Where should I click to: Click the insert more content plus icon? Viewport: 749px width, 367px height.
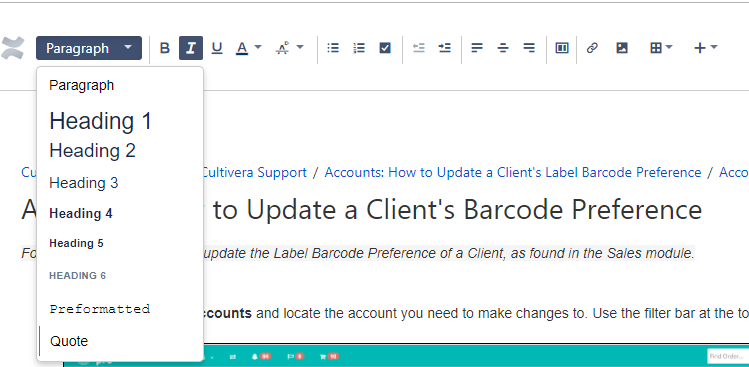(700, 48)
